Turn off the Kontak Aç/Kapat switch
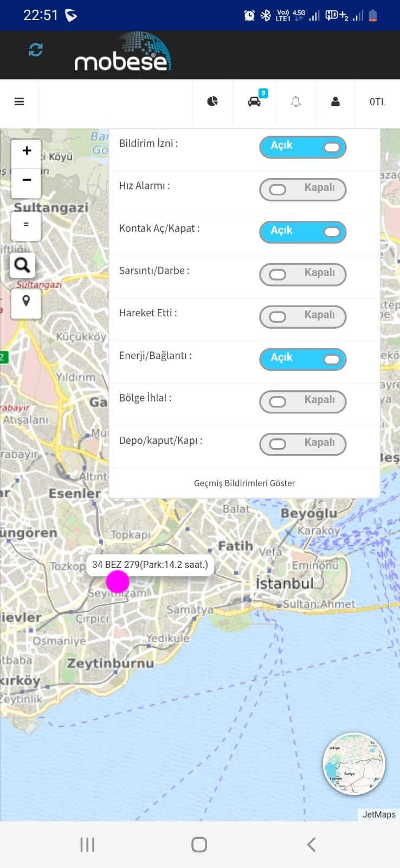 tap(303, 232)
